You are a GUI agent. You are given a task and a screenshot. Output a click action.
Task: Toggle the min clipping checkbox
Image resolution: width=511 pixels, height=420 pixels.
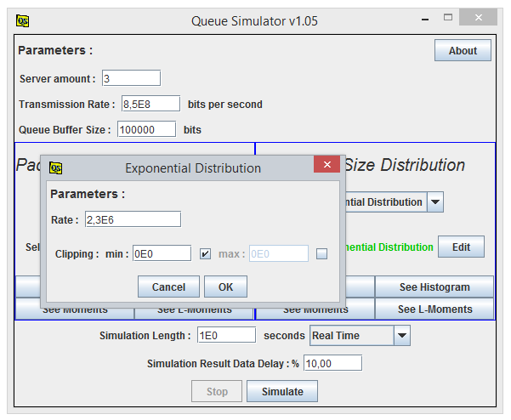click(205, 254)
